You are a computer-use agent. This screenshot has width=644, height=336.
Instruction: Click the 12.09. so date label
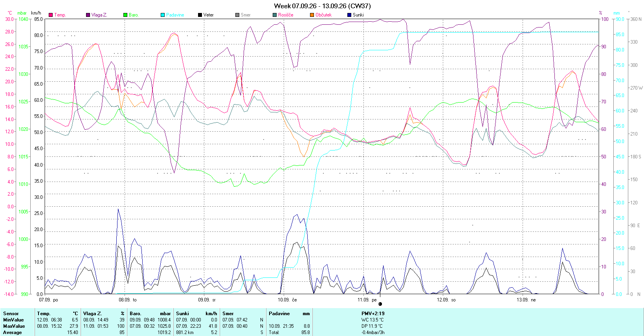446,300
